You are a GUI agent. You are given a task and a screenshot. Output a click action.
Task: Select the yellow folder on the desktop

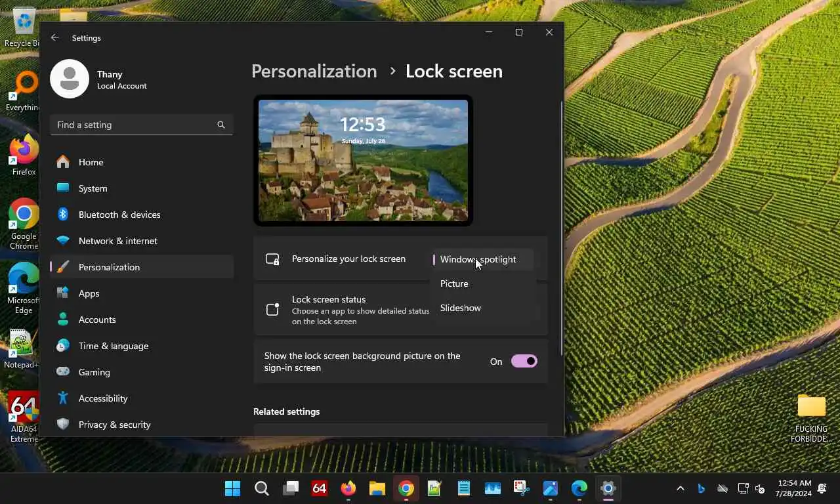[x=811, y=417]
